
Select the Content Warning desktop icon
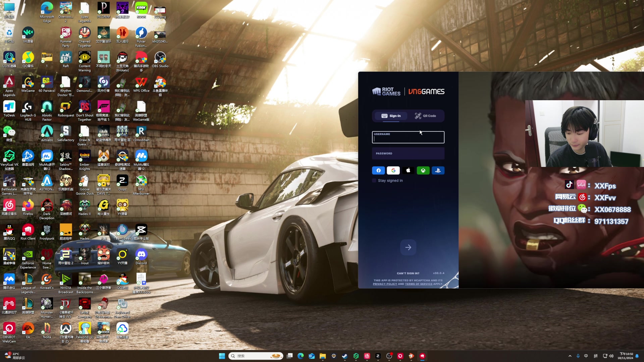click(x=85, y=62)
